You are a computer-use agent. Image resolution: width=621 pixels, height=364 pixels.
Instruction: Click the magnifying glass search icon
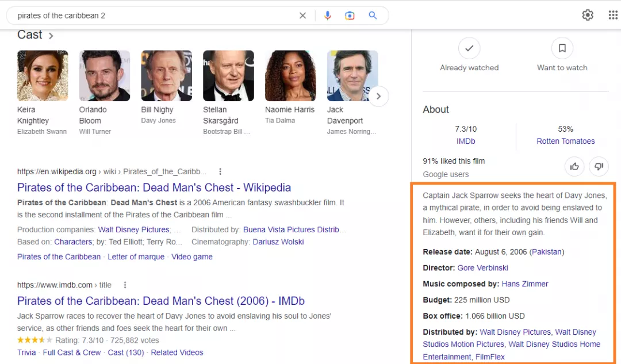[x=373, y=16]
